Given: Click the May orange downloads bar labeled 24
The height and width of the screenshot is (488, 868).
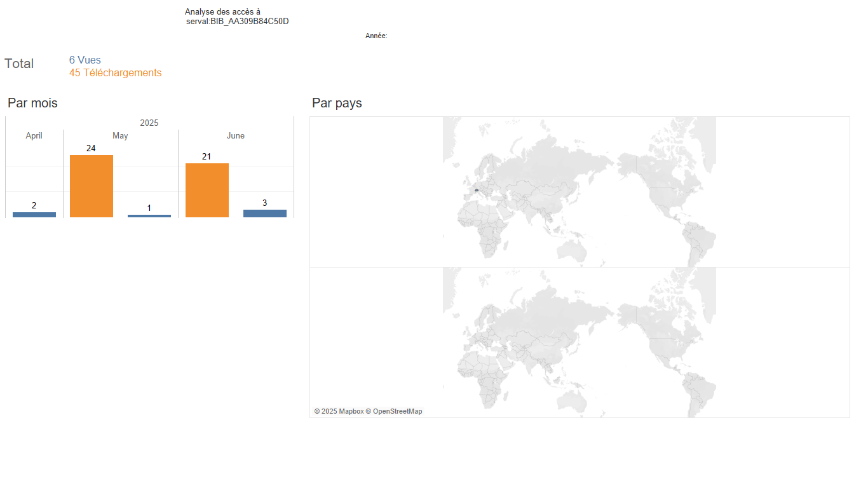Looking at the screenshot, I should [92, 186].
